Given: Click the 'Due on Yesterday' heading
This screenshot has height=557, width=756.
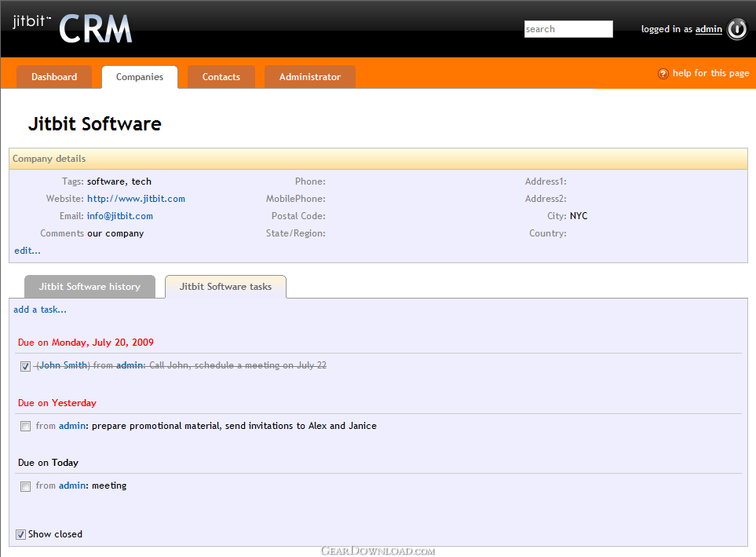Looking at the screenshot, I should (57, 403).
